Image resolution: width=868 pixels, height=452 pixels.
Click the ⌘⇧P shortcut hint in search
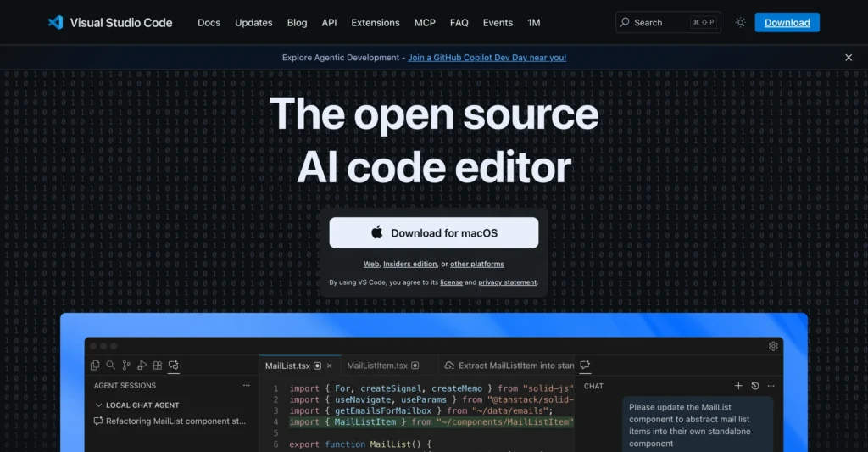[704, 22]
